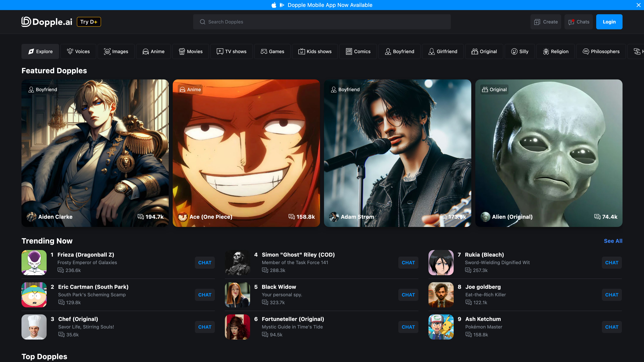This screenshot has width=644, height=362.
Task: Open the Girlfriend category
Action: pos(443,51)
